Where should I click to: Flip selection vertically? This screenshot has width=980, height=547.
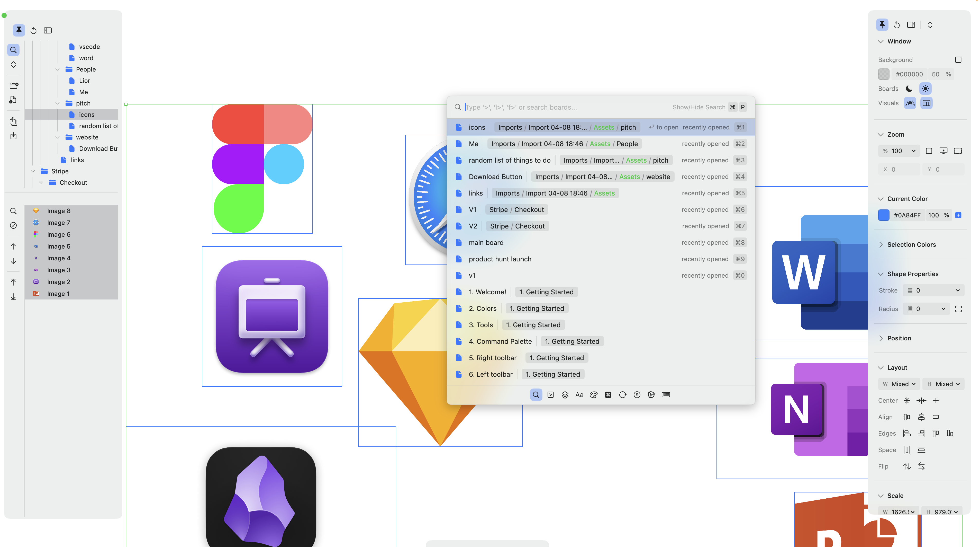pos(907,466)
